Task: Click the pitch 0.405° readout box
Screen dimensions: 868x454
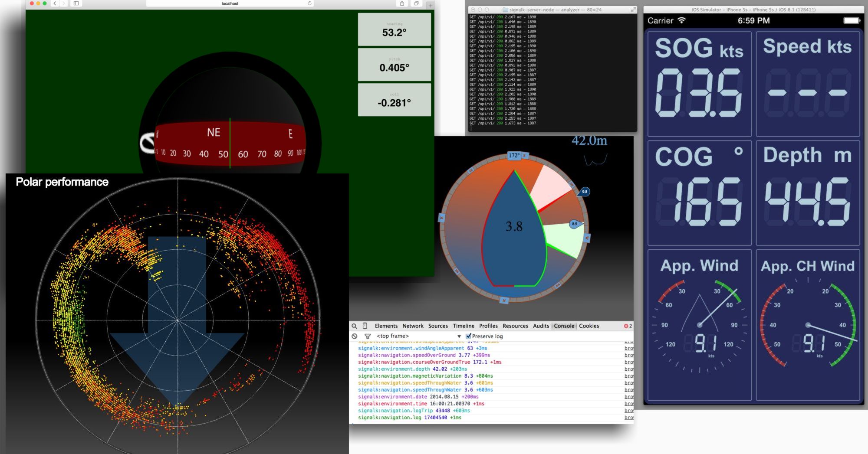Action: click(395, 65)
